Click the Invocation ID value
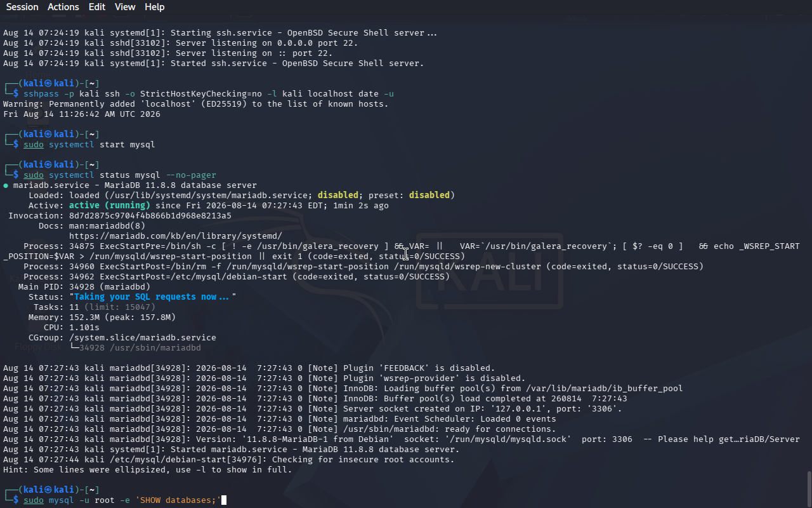Image resolution: width=812 pixels, height=508 pixels. [150, 216]
